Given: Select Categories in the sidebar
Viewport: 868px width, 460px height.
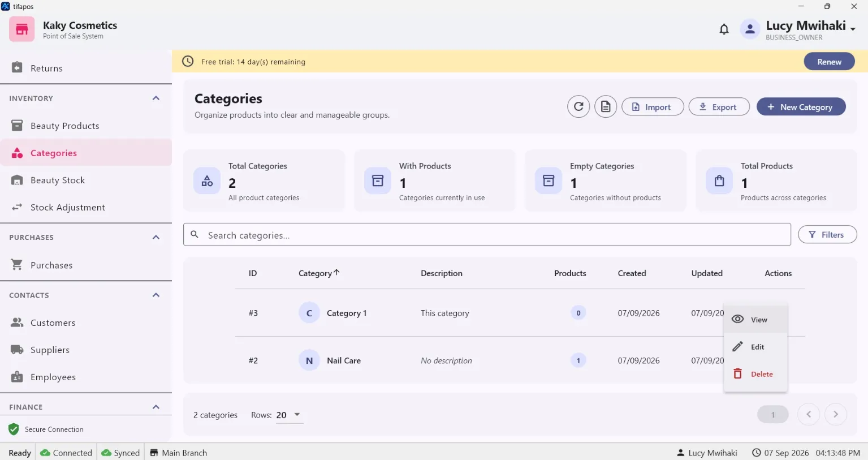Looking at the screenshot, I should [86, 153].
